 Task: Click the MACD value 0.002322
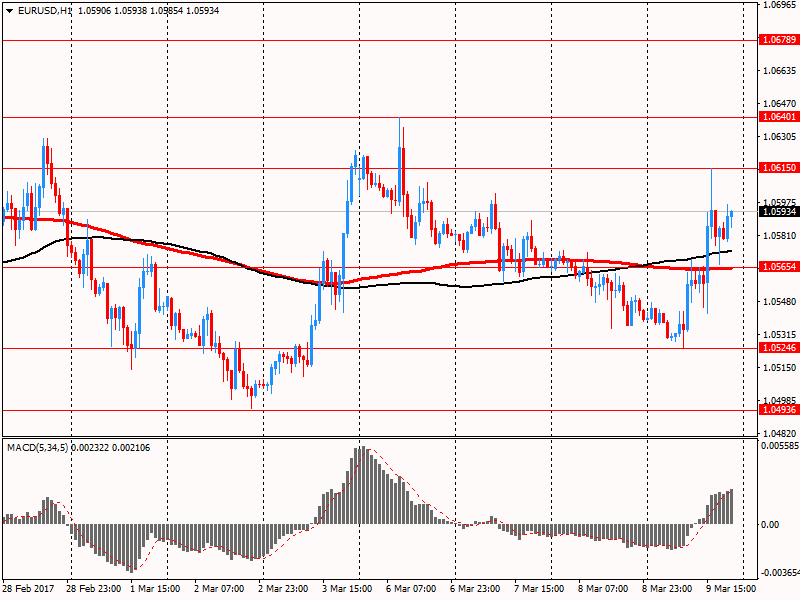89,448
